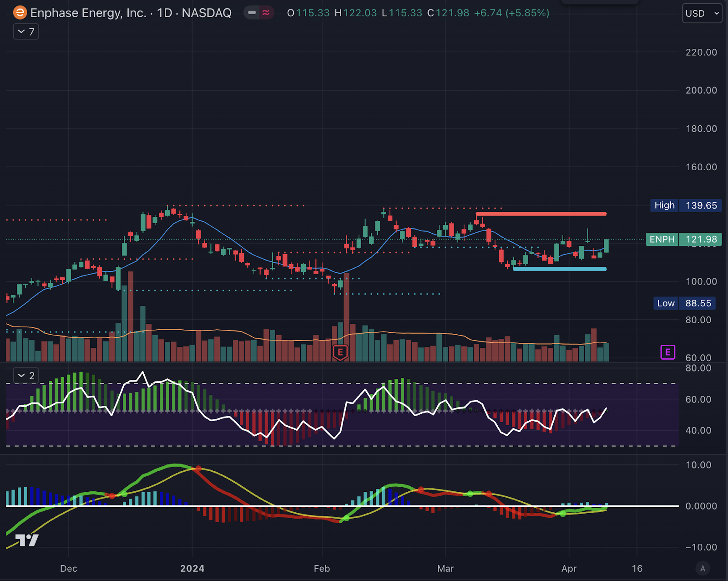The width and height of the screenshot is (728, 581).
Task: Click the red resistance line
Action: point(541,214)
